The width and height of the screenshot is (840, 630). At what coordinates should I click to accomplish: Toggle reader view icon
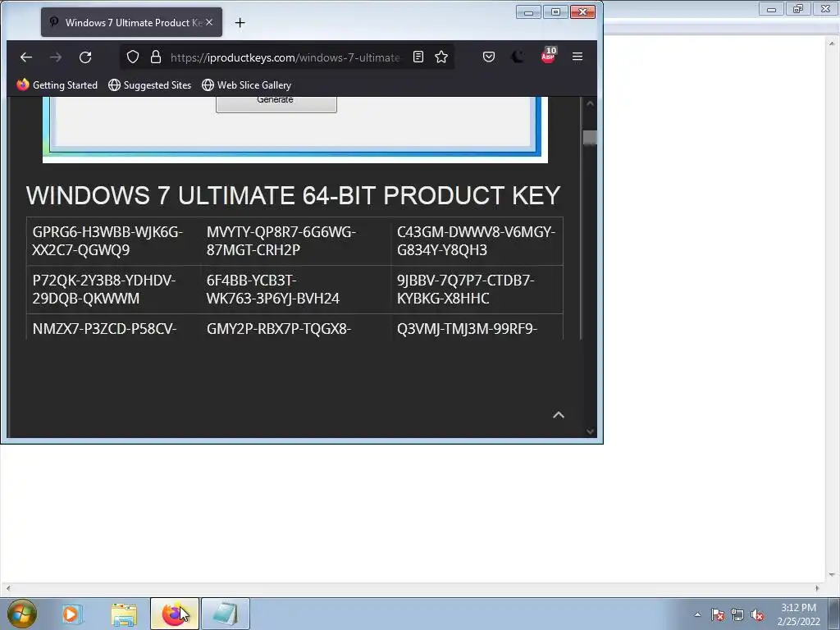(x=418, y=57)
